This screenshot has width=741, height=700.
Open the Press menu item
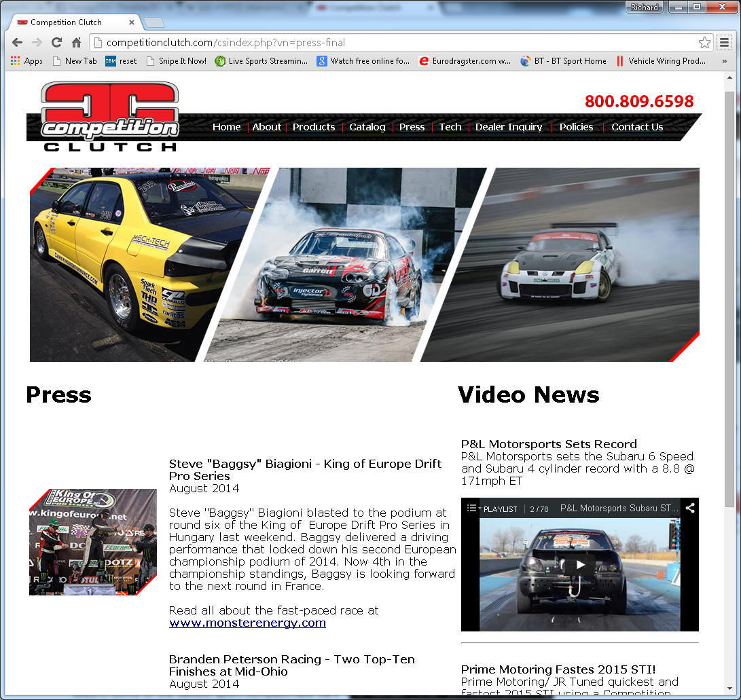click(412, 126)
